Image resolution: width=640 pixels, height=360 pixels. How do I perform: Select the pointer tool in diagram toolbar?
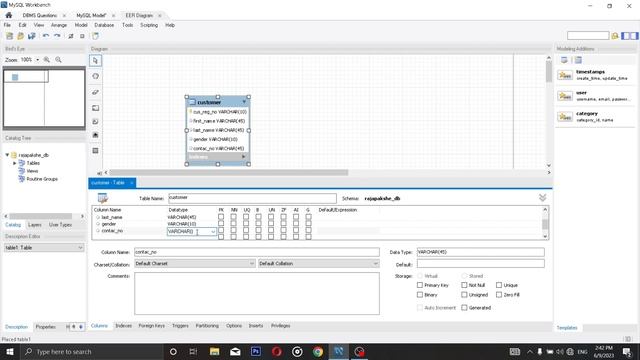coord(96,61)
